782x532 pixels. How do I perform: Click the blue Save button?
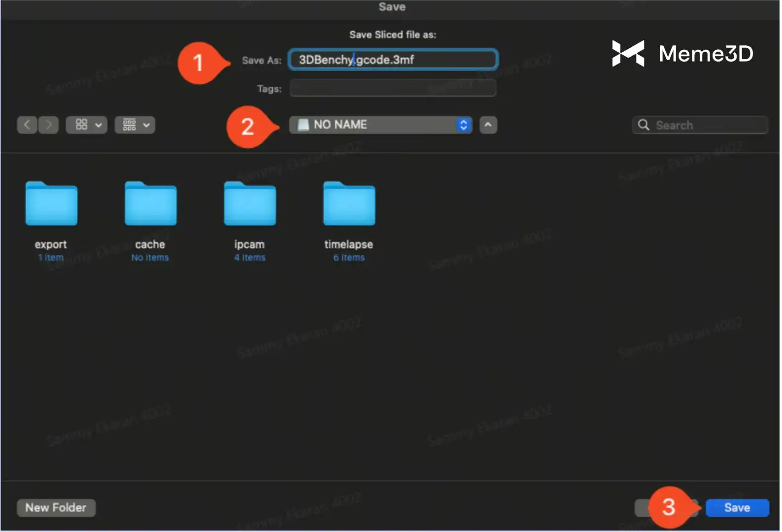(x=737, y=508)
